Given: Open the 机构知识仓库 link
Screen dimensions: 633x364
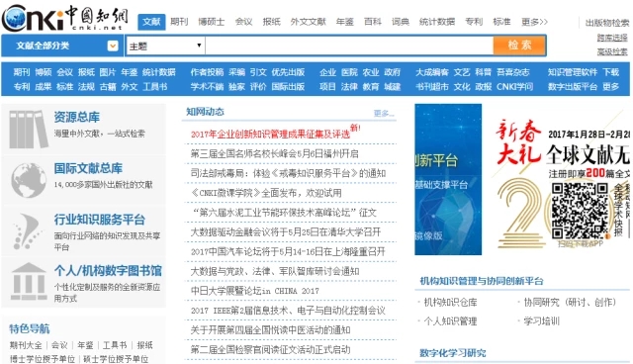Looking at the screenshot, I should point(450,303).
